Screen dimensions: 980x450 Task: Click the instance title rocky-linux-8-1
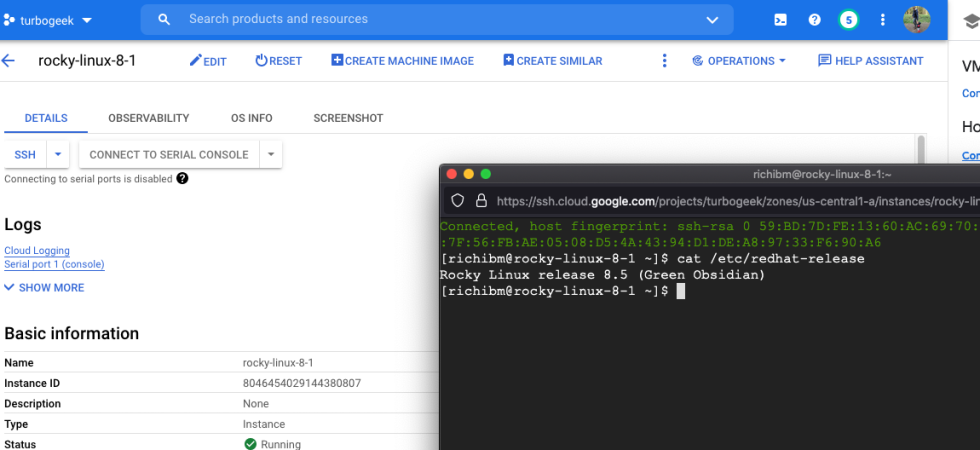(x=87, y=61)
